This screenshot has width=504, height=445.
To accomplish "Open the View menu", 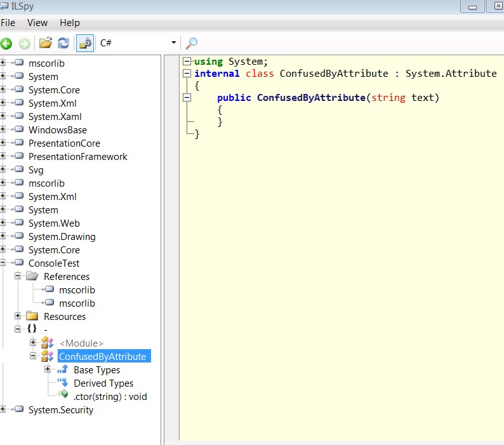I will pyautogui.click(x=37, y=23).
